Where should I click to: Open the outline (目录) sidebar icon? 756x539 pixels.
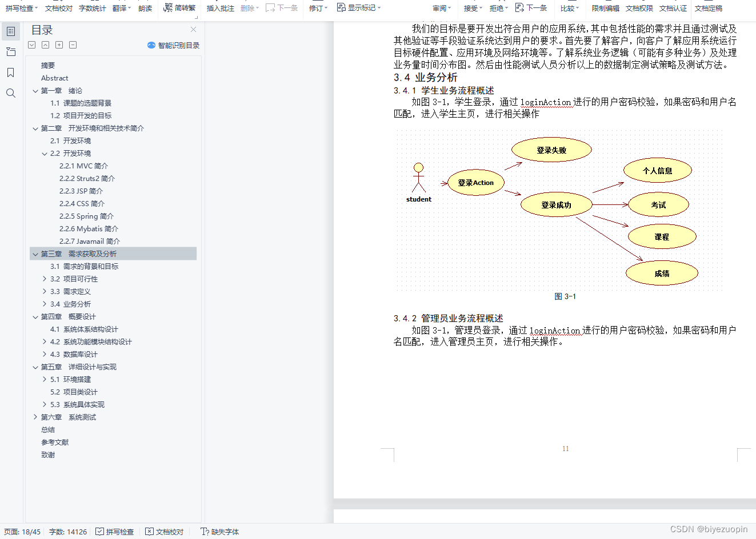(11, 31)
